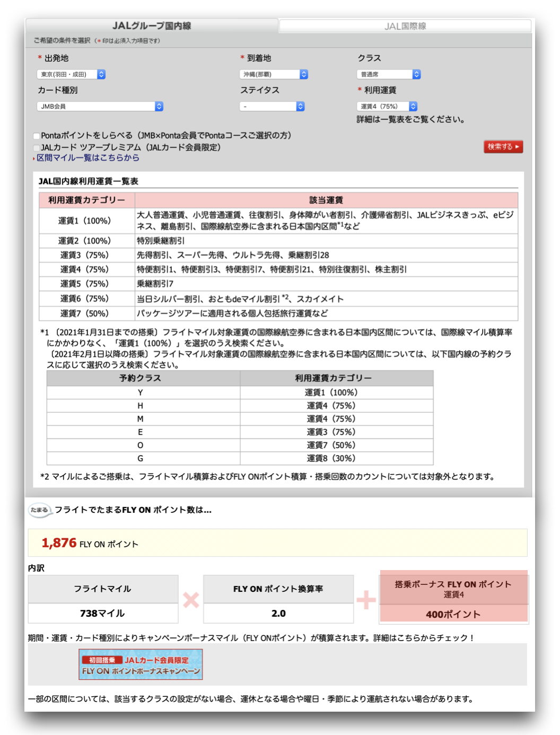Click the 738マイル value
The width and height of the screenshot is (560, 735).
click(x=103, y=614)
